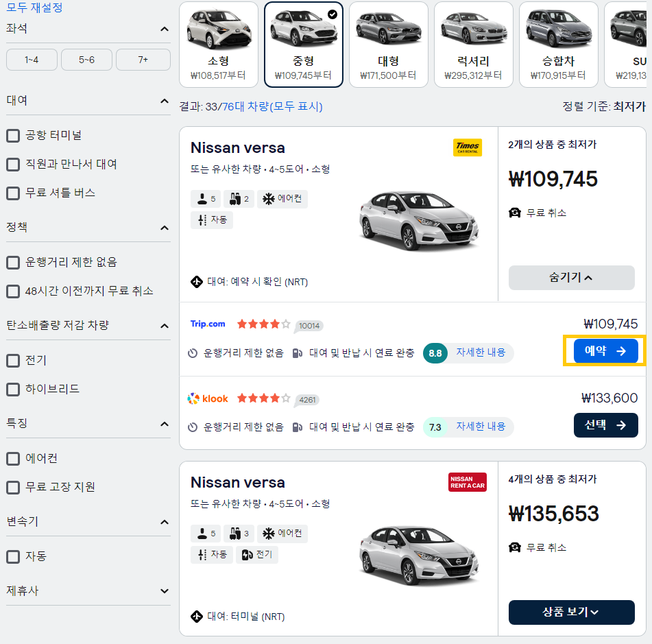The height and width of the screenshot is (644, 652).
Task: Collapse the 대여 filter section
Action: (165, 101)
